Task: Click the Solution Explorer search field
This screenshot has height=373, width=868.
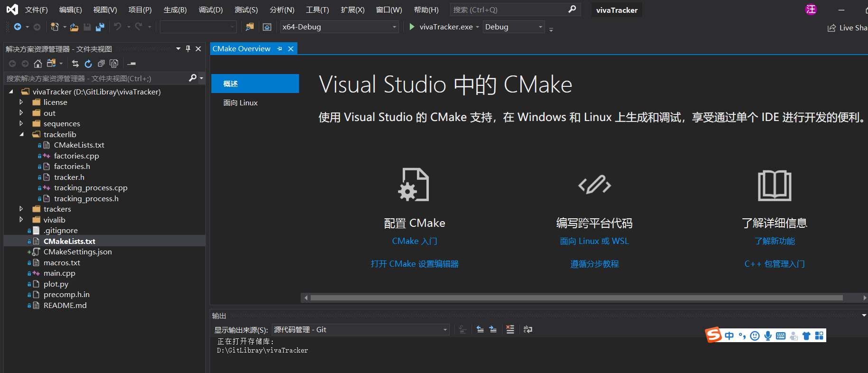Action: pyautogui.click(x=96, y=78)
